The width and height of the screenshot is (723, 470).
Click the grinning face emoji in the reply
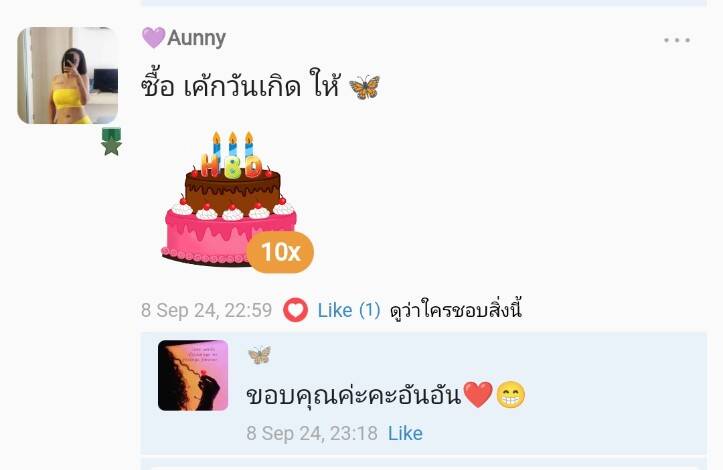coord(510,395)
